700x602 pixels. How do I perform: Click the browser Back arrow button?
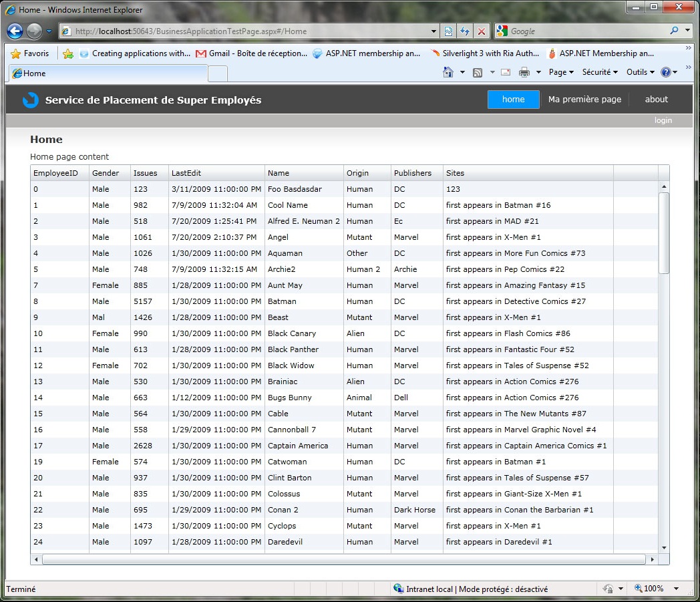pyautogui.click(x=15, y=31)
